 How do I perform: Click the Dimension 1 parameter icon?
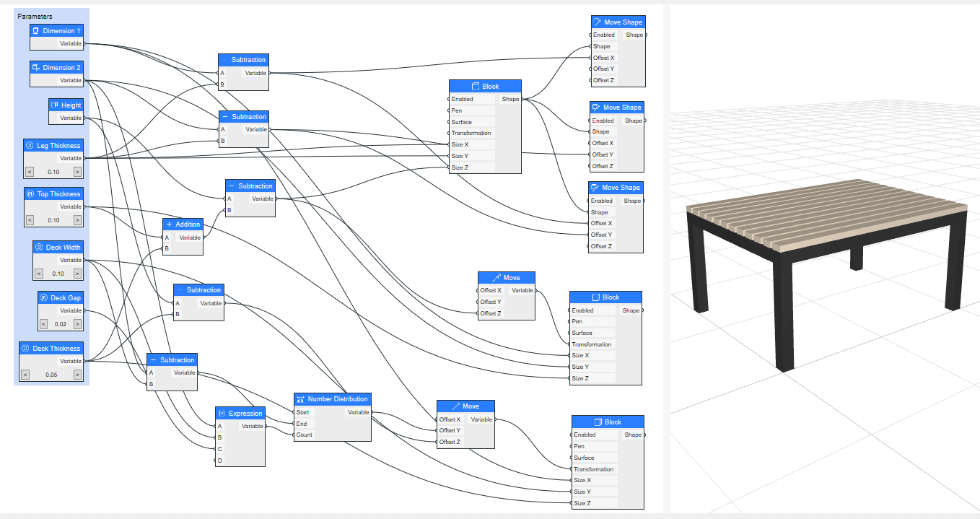36,31
